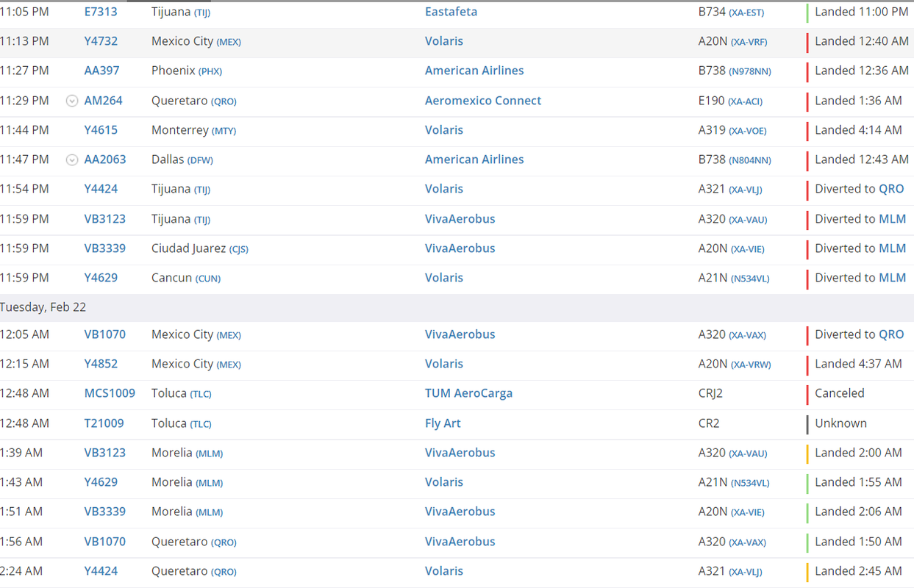Image resolution: width=914 pixels, height=588 pixels.
Task: Select status text "Landed 12:43 AM"
Action: [x=862, y=159]
